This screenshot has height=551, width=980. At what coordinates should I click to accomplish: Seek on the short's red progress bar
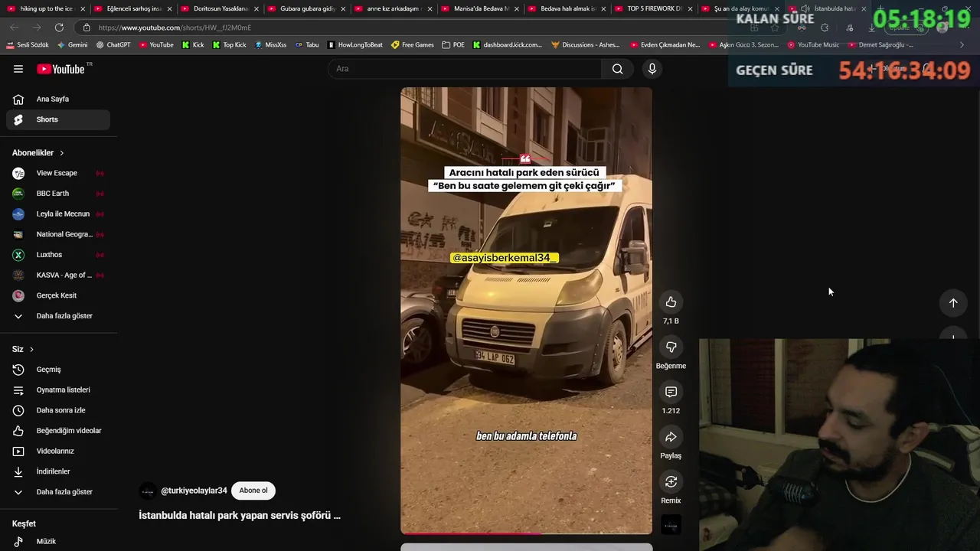pos(527,533)
